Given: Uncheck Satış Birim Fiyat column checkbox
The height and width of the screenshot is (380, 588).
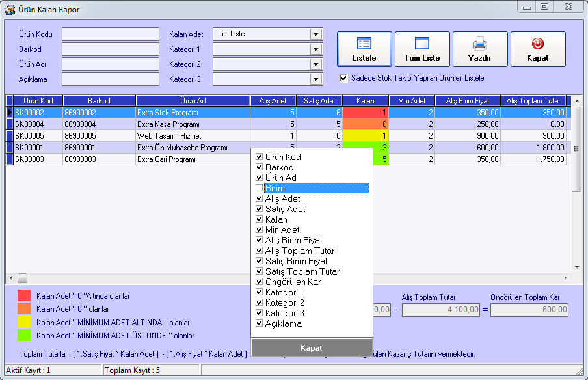Looking at the screenshot, I should pyautogui.click(x=259, y=261).
